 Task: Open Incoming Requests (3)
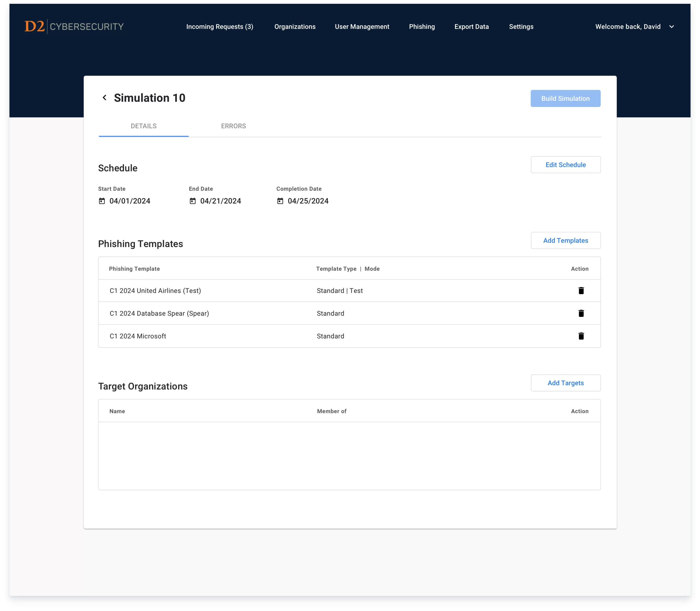(220, 27)
